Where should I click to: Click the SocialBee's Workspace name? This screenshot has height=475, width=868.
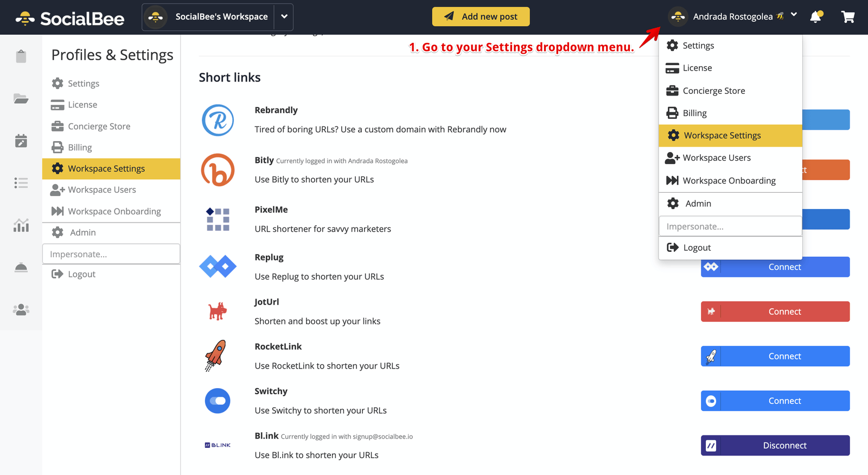[x=221, y=17]
